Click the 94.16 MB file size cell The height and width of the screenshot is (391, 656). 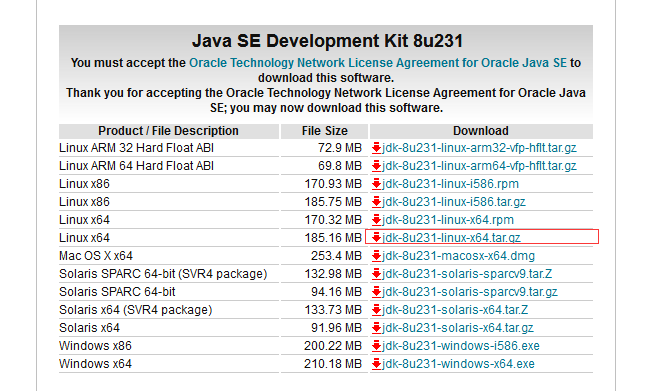tap(336, 292)
